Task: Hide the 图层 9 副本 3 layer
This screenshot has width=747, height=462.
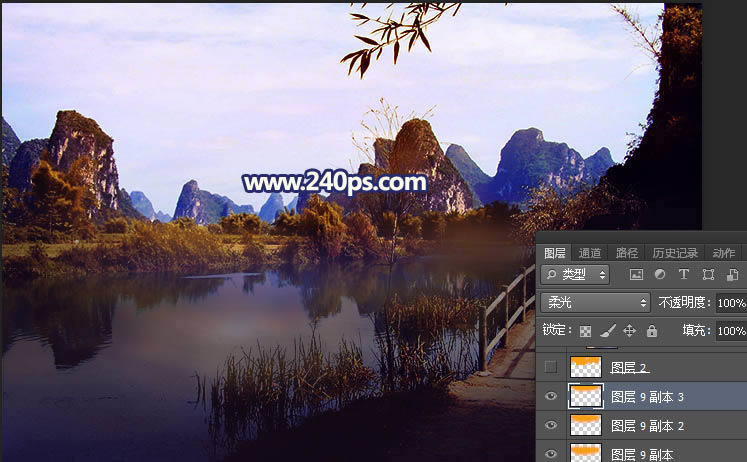Action: coord(551,397)
